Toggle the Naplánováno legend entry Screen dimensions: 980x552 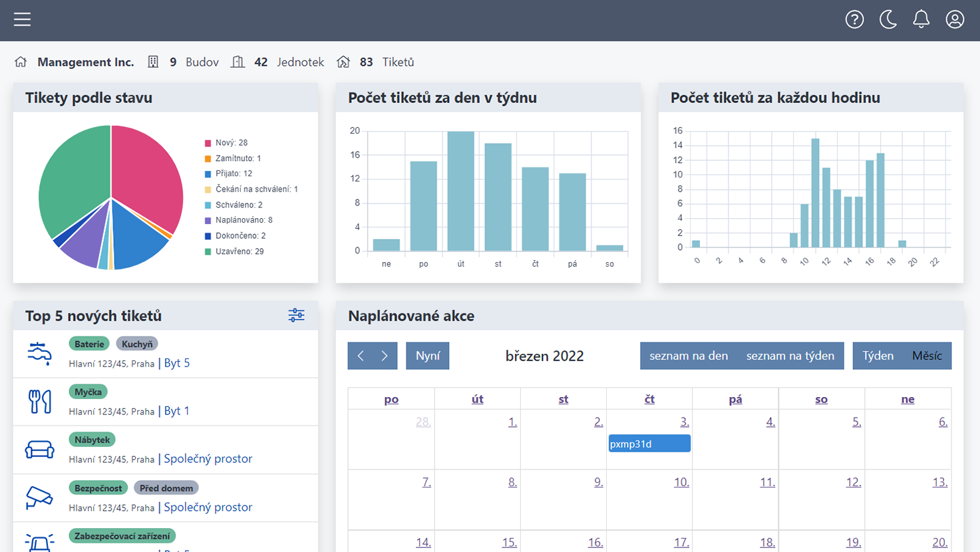(x=239, y=220)
